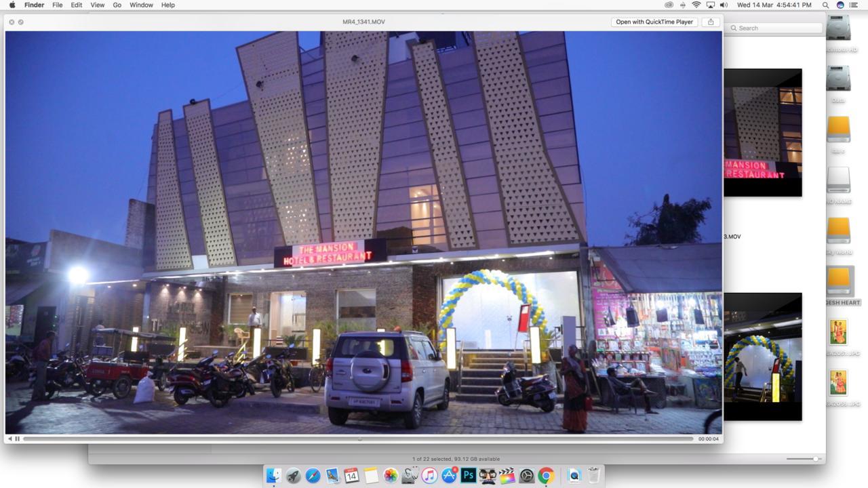The width and height of the screenshot is (868, 488).
Task: Open Google Chrome in Dock
Action: (x=546, y=476)
